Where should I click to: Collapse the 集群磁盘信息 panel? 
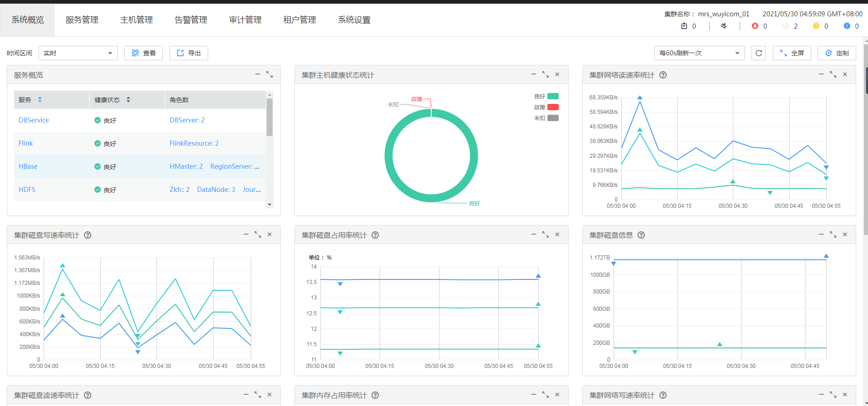coord(821,234)
